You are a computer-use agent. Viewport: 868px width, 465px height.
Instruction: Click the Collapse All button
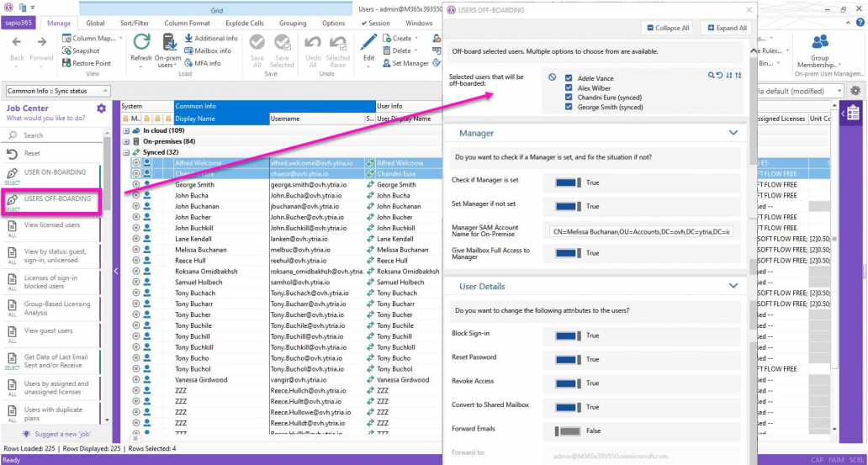tap(668, 28)
